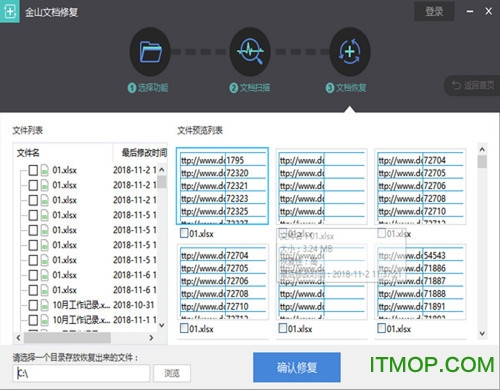Image resolution: width=500 pixels, height=390 pixels.
Task: Click the preview list scroll down arrow
Action: tap(482, 333)
